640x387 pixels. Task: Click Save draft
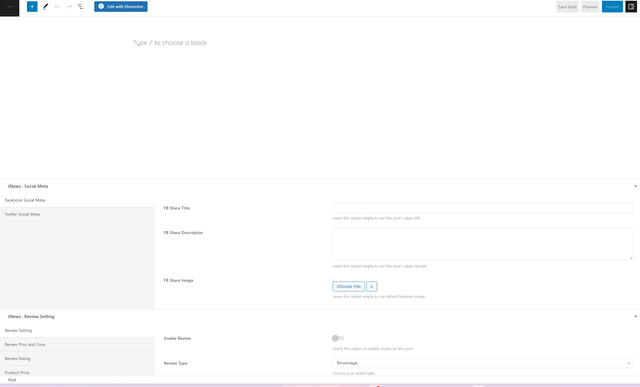coord(567,7)
